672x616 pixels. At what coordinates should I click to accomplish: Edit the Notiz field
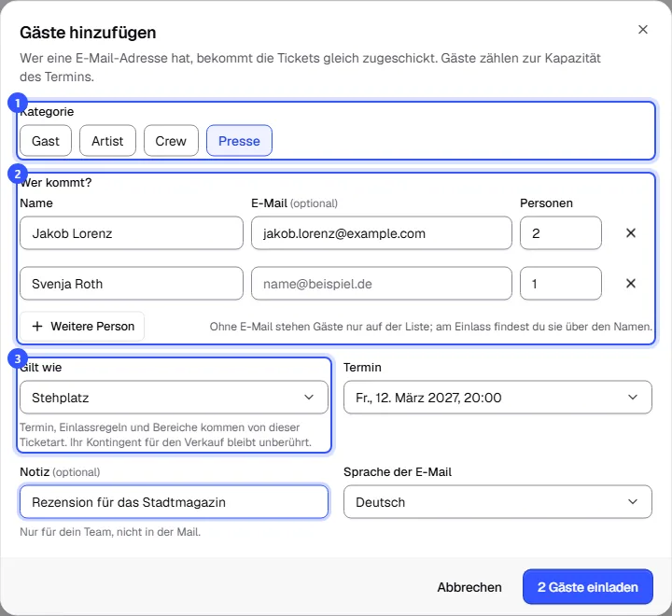pyautogui.click(x=174, y=501)
